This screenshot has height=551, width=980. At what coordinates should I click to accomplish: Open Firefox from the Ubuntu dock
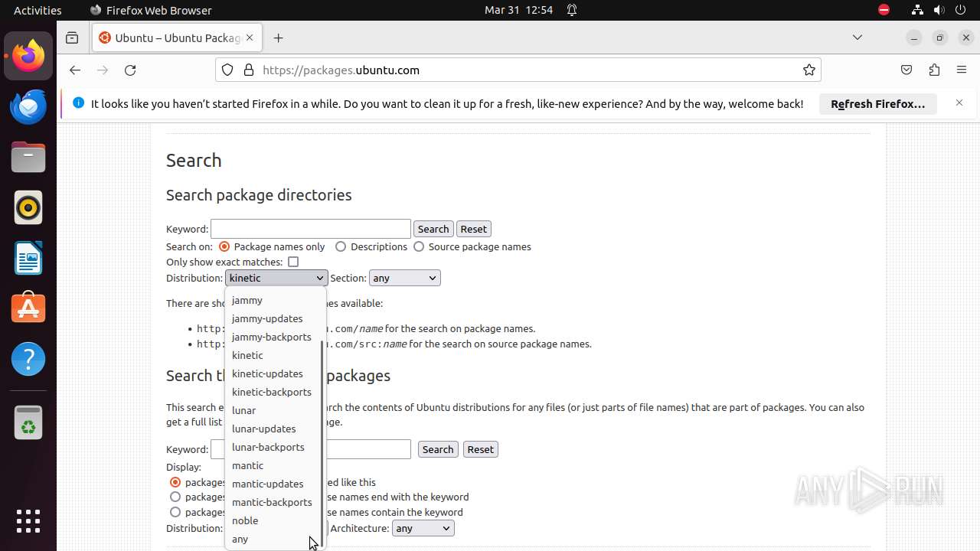[28, 56]
